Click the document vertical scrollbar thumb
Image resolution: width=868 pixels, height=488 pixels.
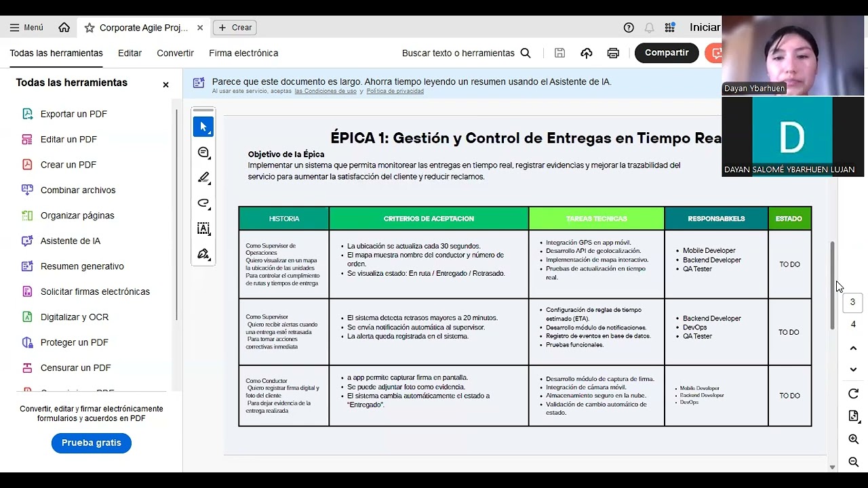(833, 285)
